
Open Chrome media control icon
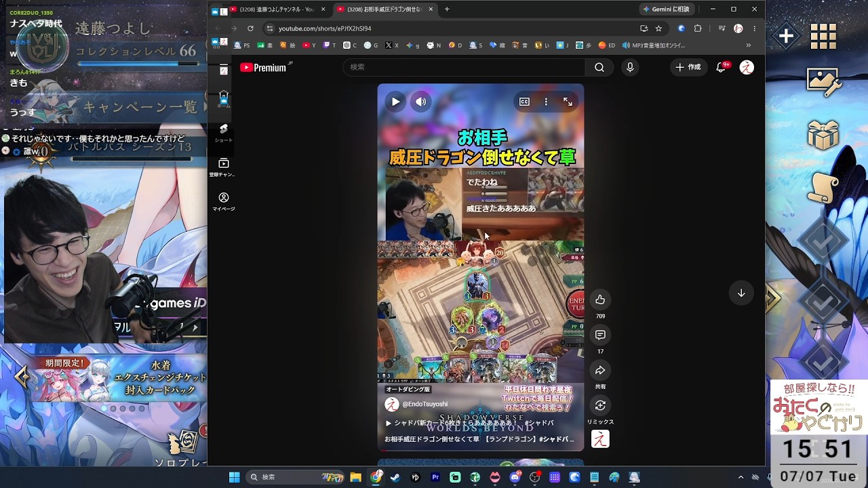[722, 28]
